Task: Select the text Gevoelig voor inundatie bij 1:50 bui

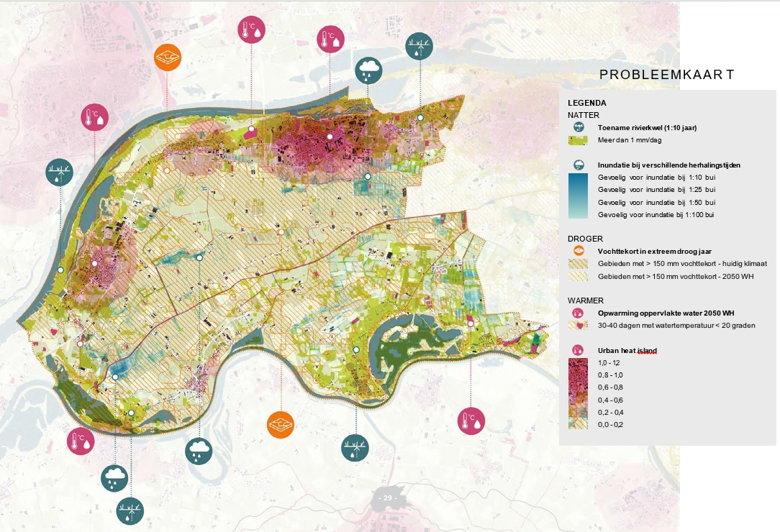Action: (x=657, y=202)
